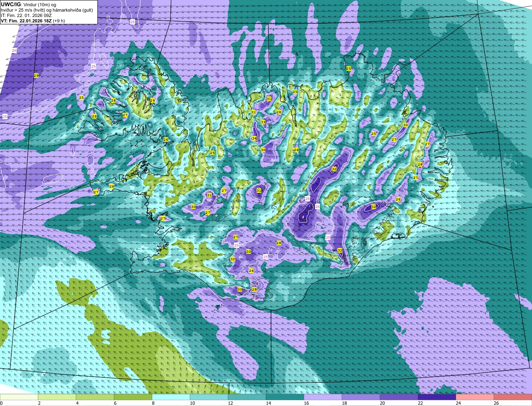Click the "8" tick label on the colour scale

pyautogui.click(x=153, y=403)
